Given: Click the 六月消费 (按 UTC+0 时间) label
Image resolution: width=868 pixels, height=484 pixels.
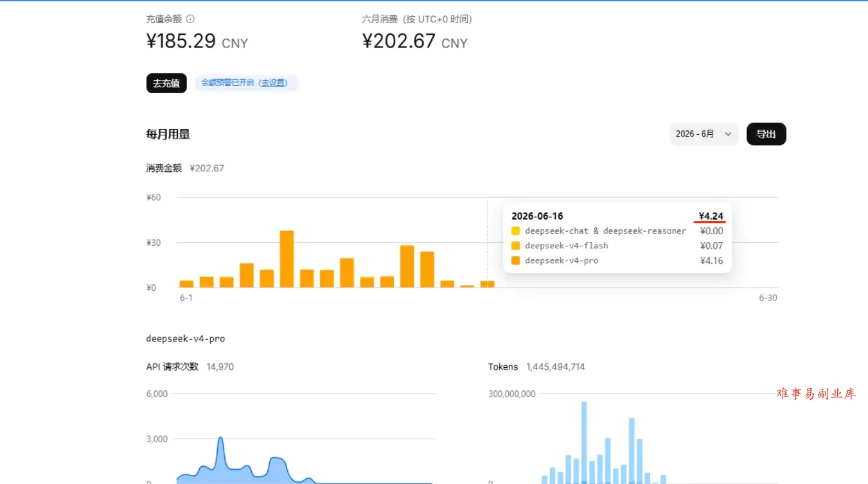Looking at the screenshot, I should (417, 19).
